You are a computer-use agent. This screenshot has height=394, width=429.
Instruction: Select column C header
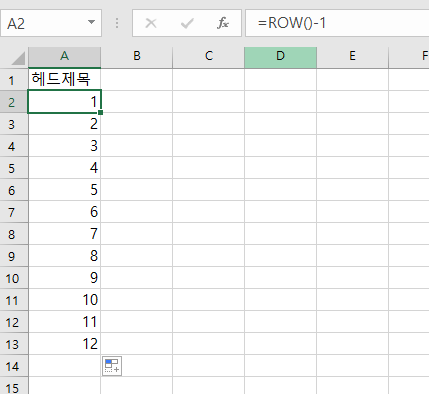(209, 56)
